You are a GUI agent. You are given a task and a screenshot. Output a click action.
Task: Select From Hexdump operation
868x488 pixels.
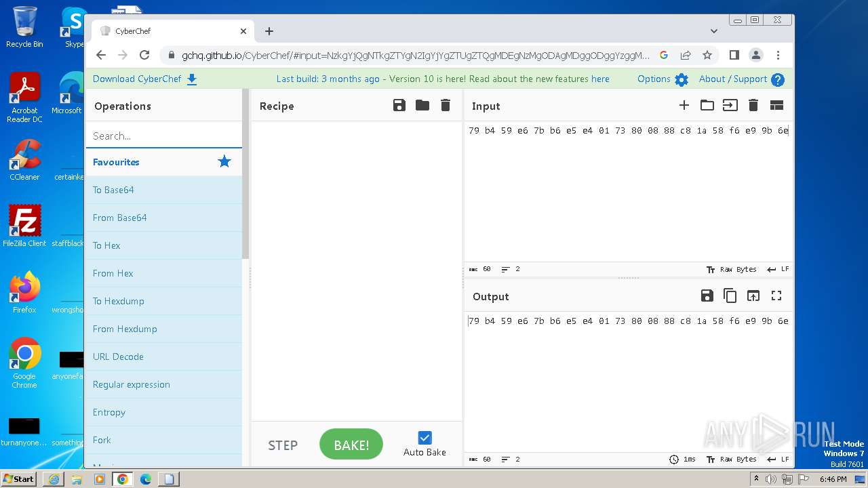163,329
